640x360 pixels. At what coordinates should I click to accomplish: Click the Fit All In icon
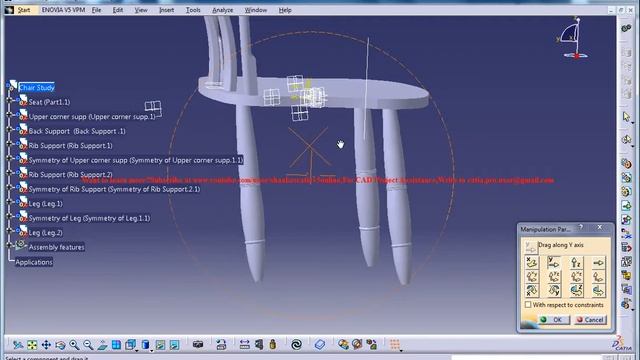point(32,345)
